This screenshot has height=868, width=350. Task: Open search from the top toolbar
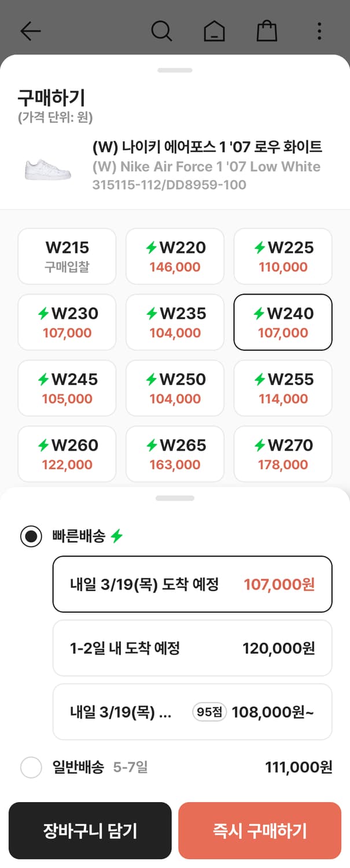pos(162,32)
